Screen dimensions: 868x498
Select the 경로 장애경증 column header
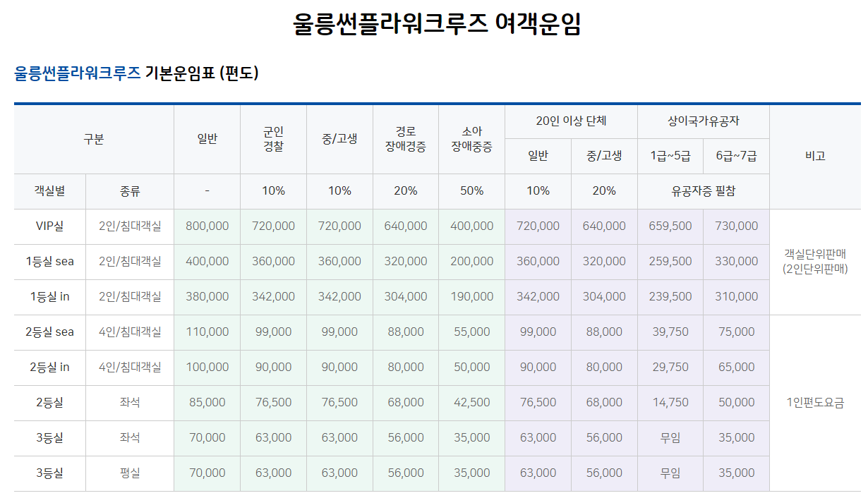(406, 139)
